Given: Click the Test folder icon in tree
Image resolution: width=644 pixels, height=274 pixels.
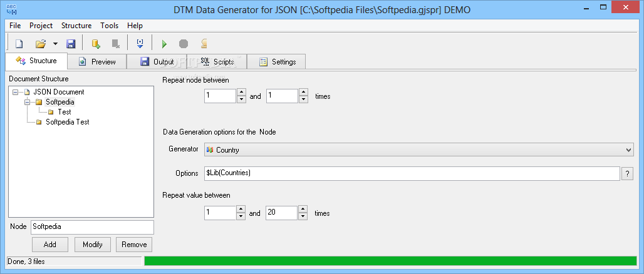Looking at the screenshot, I should (51, 112).
